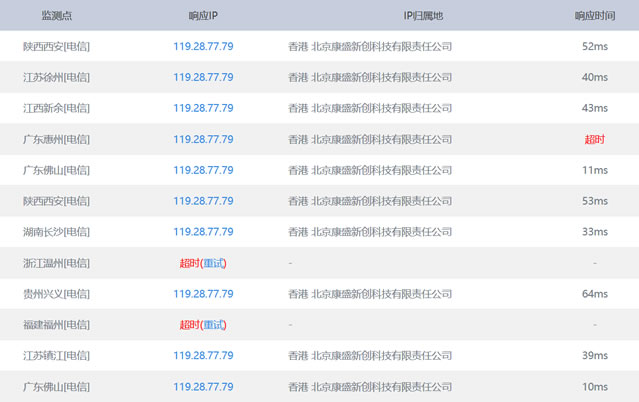Click the IP link for 江苏镇江
This screenshot has height=402, width=639.
[203, 356]
